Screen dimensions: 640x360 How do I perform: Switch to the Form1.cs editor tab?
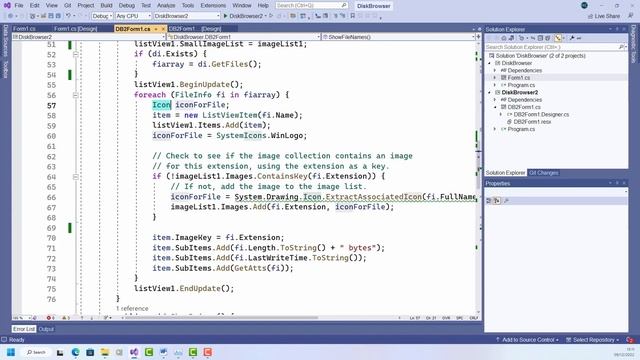(x=24, y=29)
